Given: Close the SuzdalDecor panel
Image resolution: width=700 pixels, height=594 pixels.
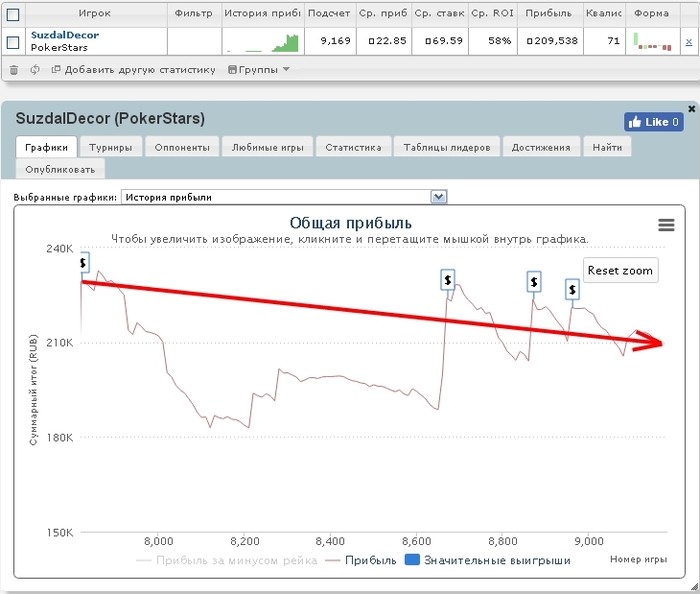Looking at the screenshot, I should click(x=692, y=108).
